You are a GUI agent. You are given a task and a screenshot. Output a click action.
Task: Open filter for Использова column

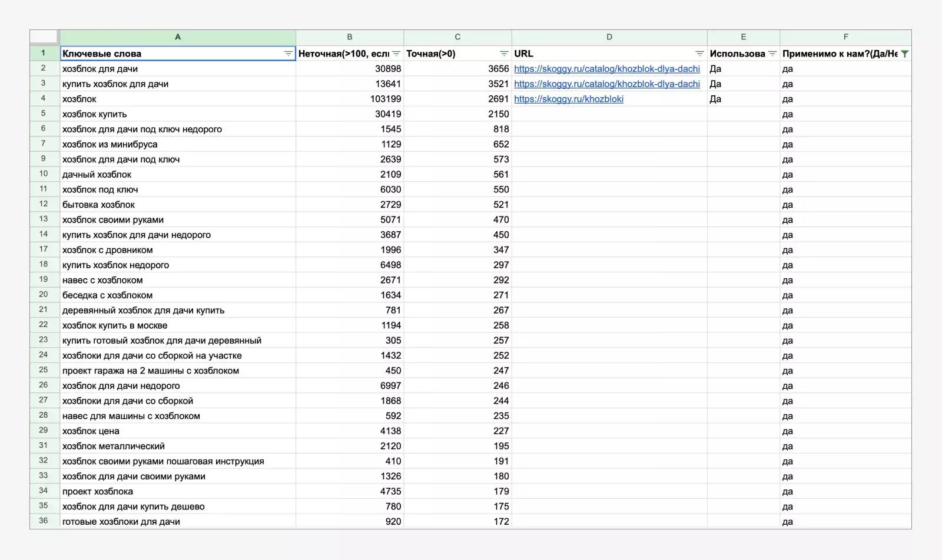click(x=772, y=54)
